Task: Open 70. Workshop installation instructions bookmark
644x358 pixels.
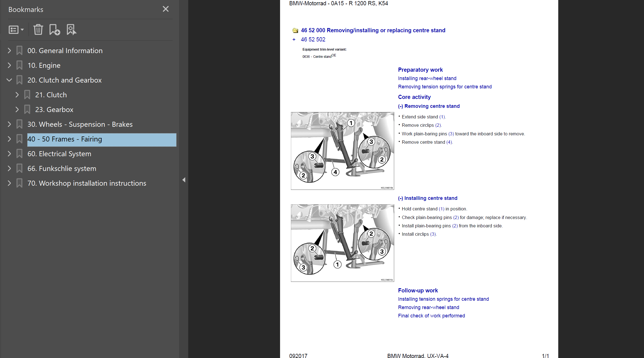Action: tap(87, 183)
